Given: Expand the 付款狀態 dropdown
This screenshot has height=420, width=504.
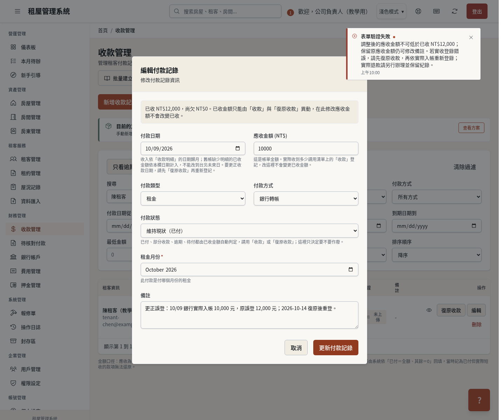Looking at the screenshot, I should coord(250,231).
